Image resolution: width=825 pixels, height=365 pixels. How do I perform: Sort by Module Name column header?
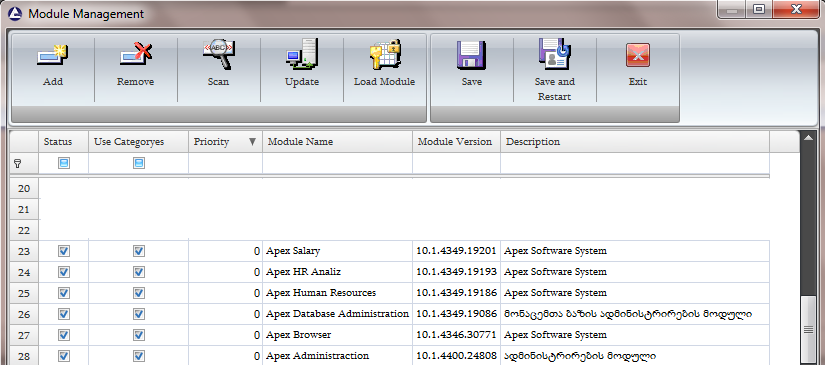pyautogui.click(x=337, y=142)
